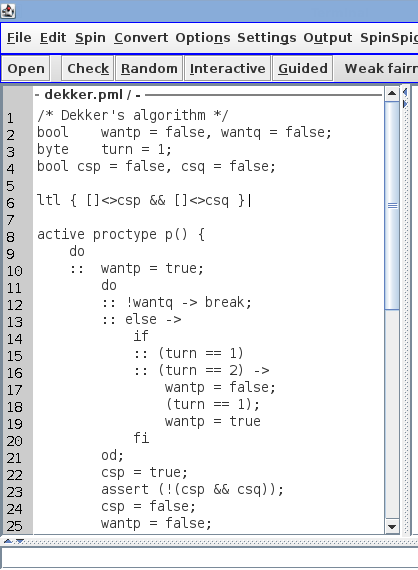Screen dimensions: 418x570
Task: Click the bottom divider down-arrow icon
Action: coord(20,541)
